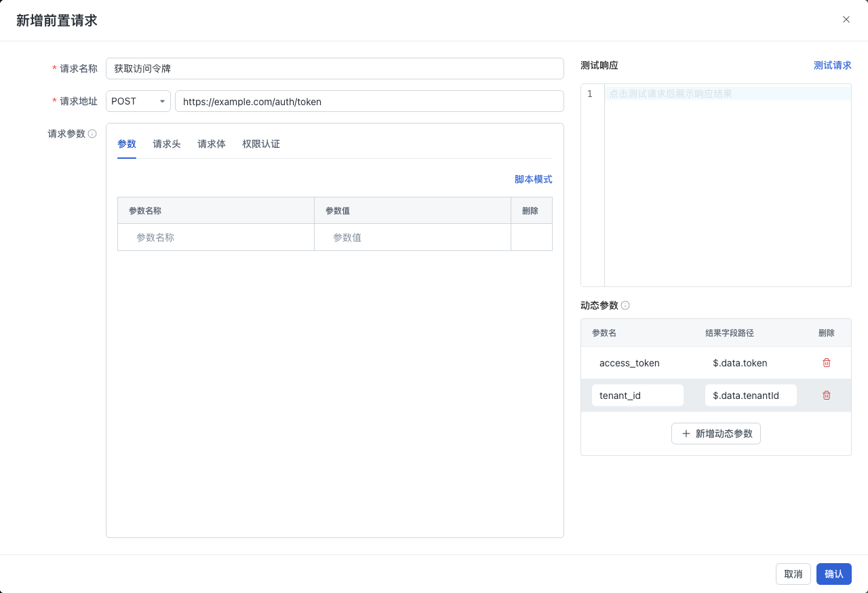Click the 新增动态参数 button
Screen dimensions: 868x593
[716, 434]
